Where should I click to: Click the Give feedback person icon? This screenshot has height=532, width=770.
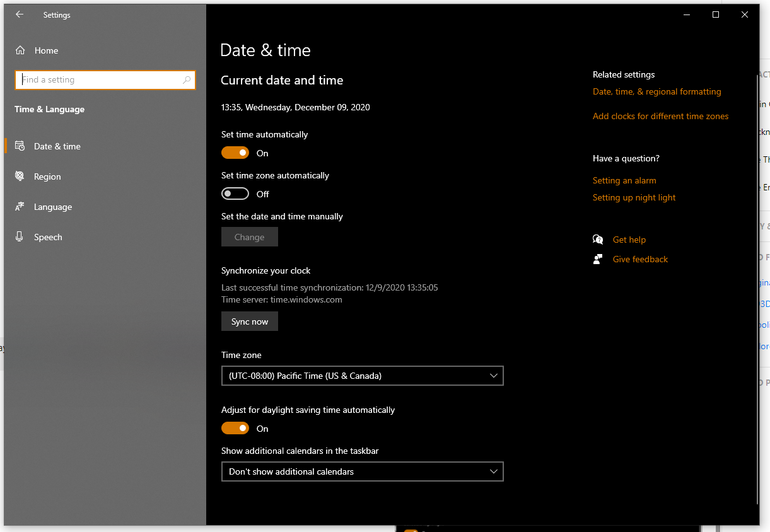598,259
